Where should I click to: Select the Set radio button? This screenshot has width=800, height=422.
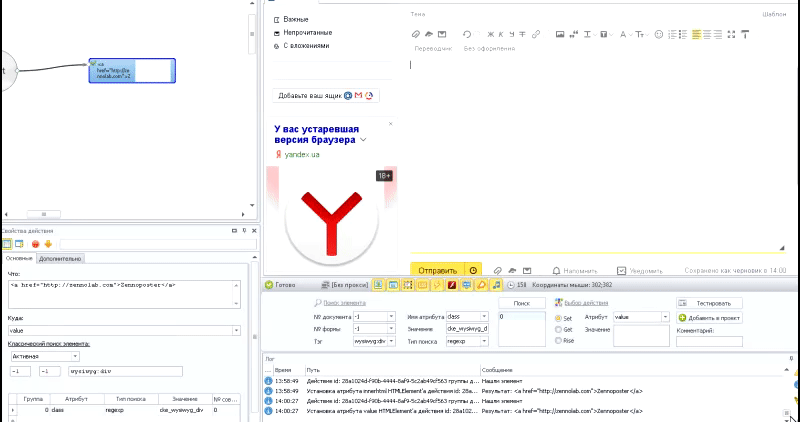558,318
